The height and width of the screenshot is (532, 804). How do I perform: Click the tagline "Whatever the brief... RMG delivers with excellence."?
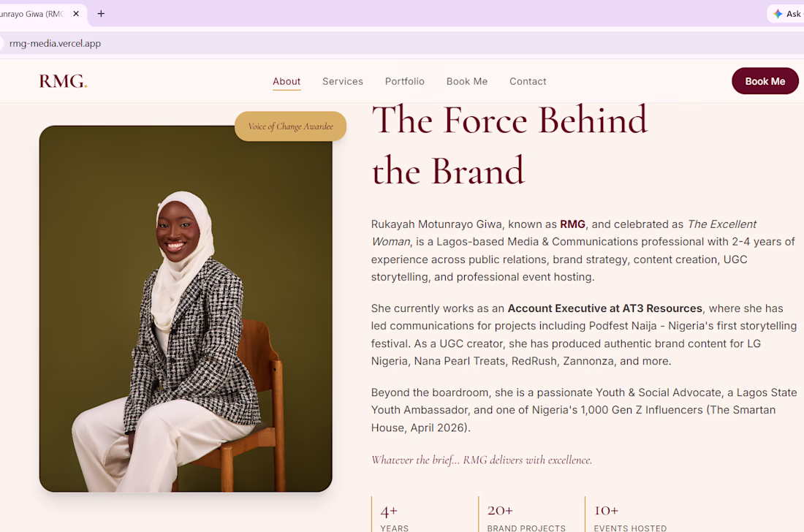coord(482,460)
